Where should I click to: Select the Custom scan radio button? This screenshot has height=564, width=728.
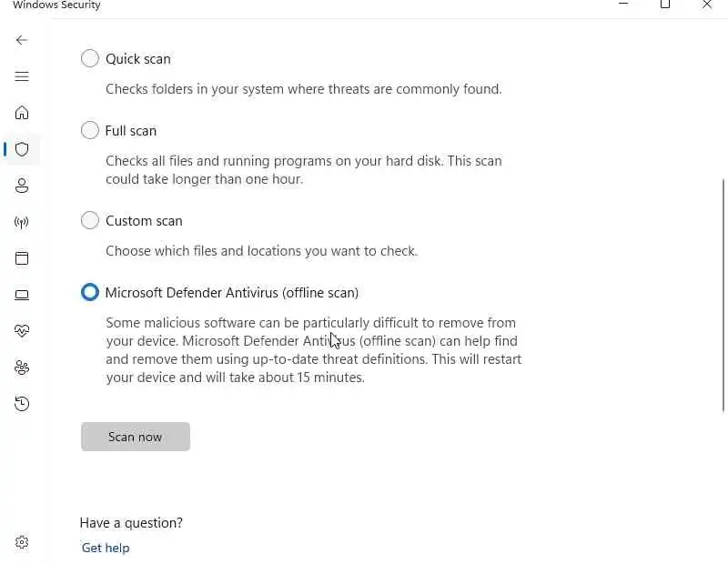89,220
